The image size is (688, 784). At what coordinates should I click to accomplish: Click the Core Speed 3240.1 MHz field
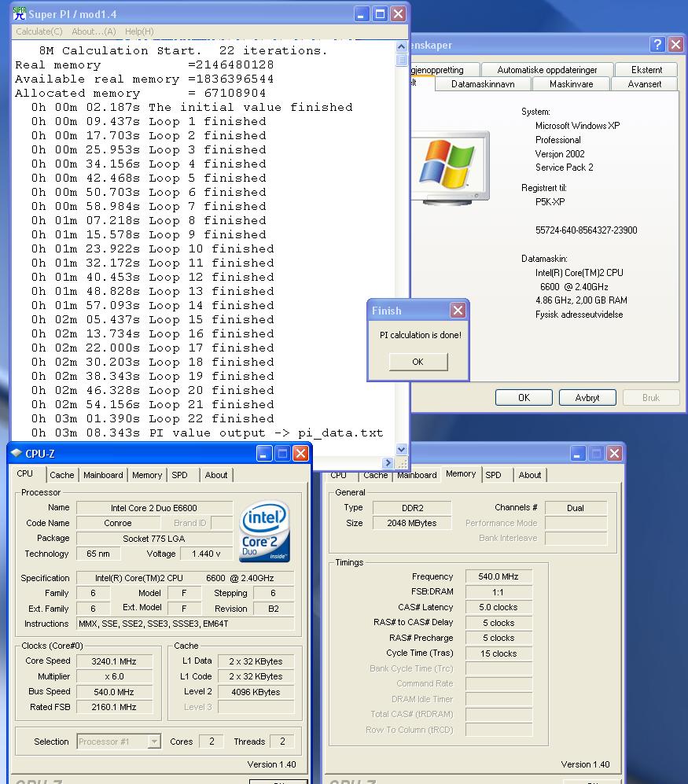114,661
